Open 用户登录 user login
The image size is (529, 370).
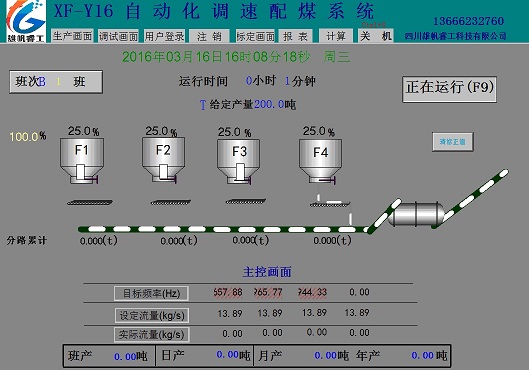click(x=164, y=36)
